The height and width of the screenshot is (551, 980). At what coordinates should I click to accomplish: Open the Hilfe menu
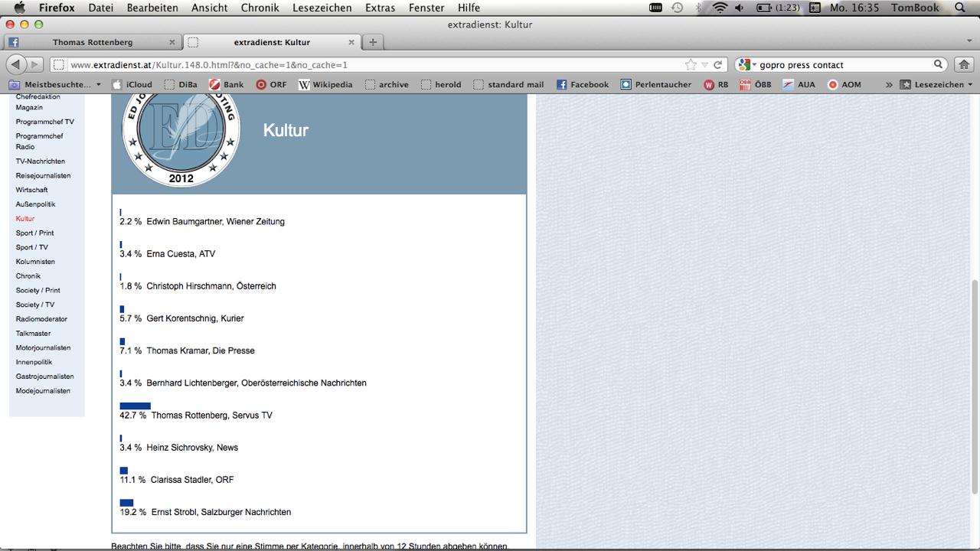pos(469,8)
